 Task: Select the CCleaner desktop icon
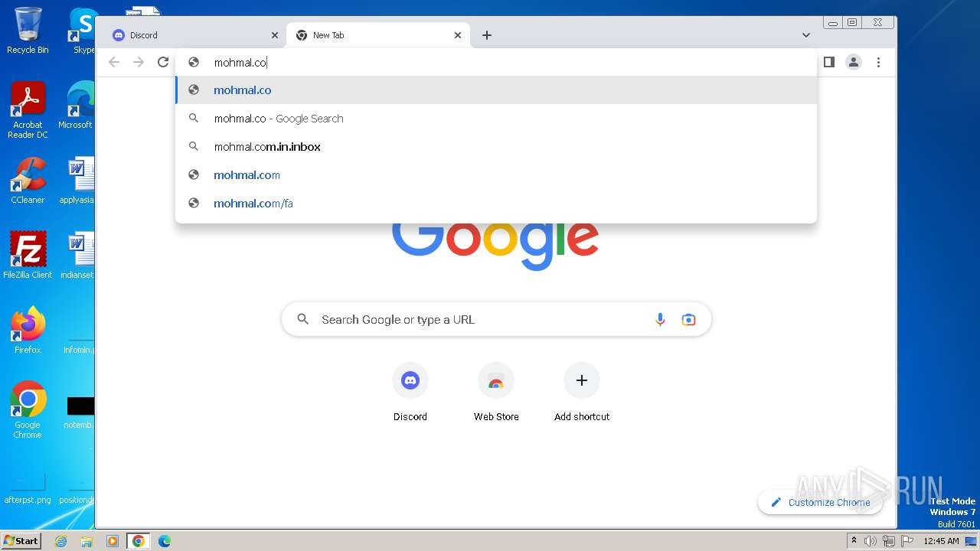28,181
